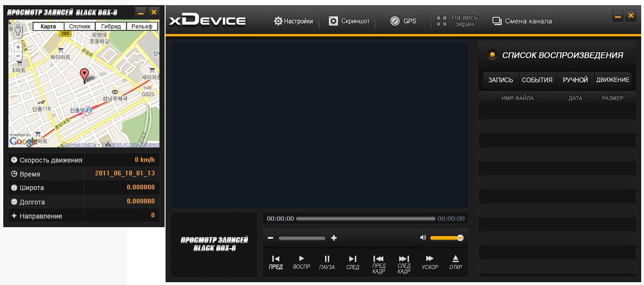Take a Скриншот screenshot
The height and width of the screenshot is (285, 644).
[349, 21]
